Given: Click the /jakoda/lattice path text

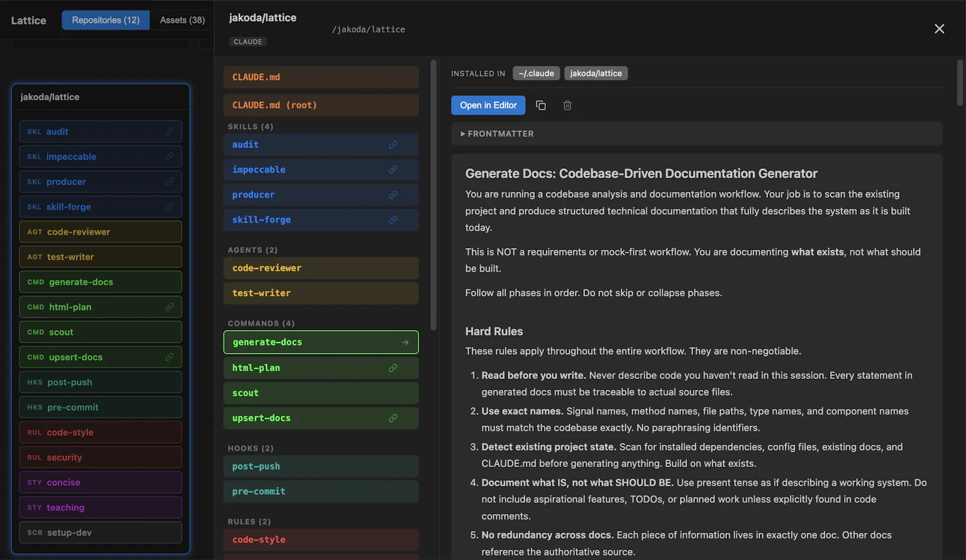Looking at the screenshot, I should 368,30.
